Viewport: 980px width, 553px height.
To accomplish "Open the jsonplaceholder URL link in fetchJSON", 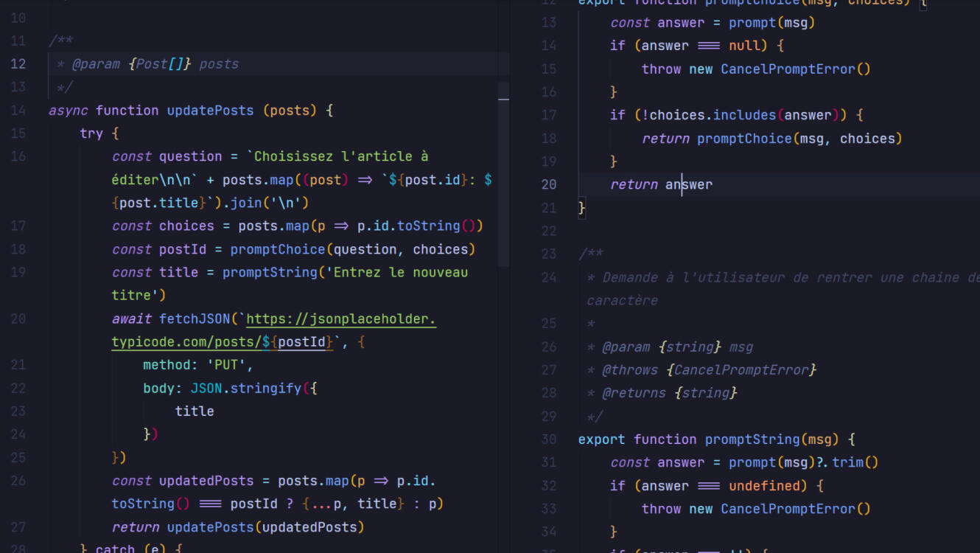I will pos(340,319).
